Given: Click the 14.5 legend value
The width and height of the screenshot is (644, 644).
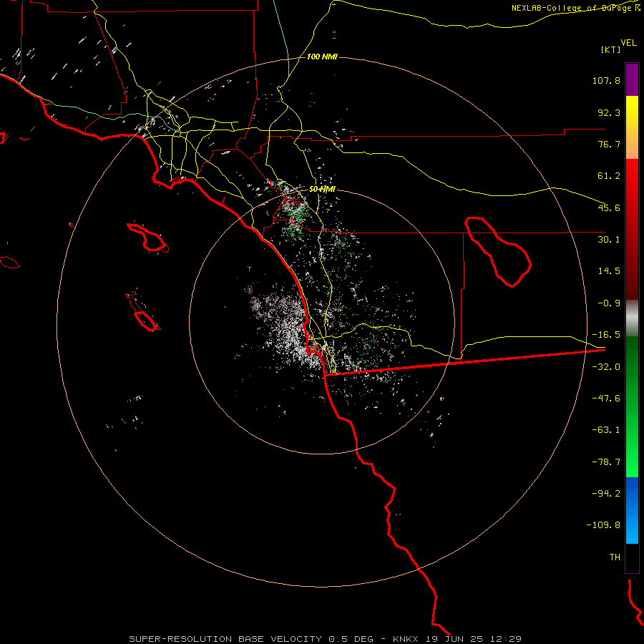Looking at the screenshot, I should [609, 271].
